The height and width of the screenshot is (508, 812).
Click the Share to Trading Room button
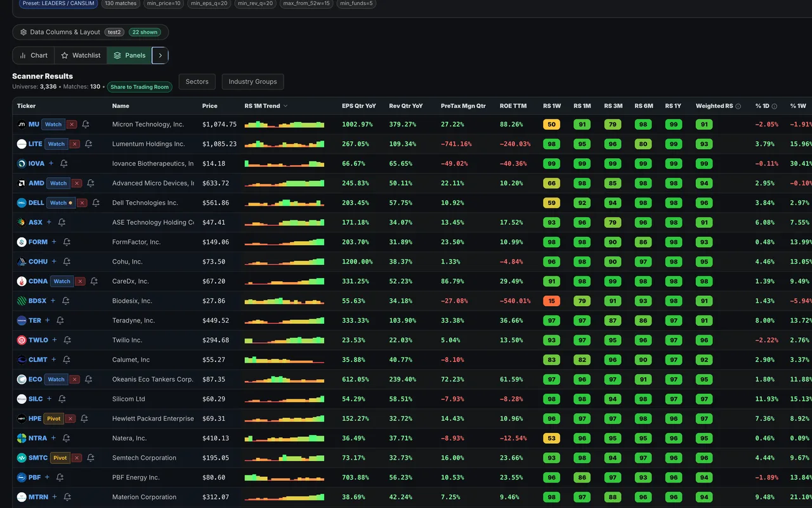(x=140, y=87)
